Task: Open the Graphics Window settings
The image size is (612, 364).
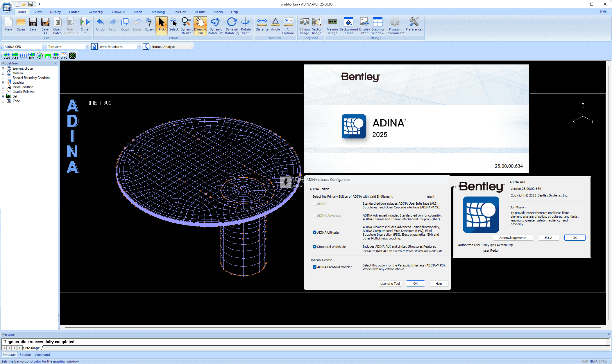Action: 378,26
